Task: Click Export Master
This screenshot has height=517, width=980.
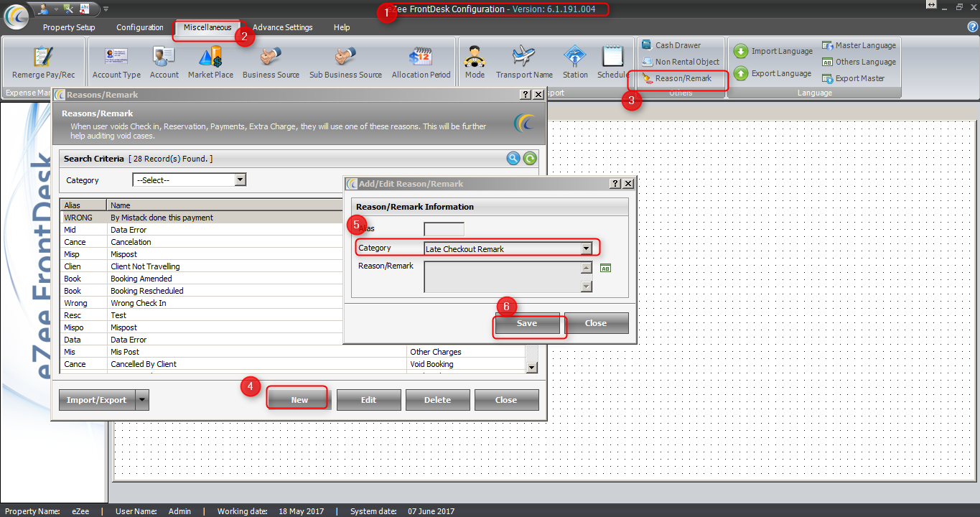Action: [853, 78]
